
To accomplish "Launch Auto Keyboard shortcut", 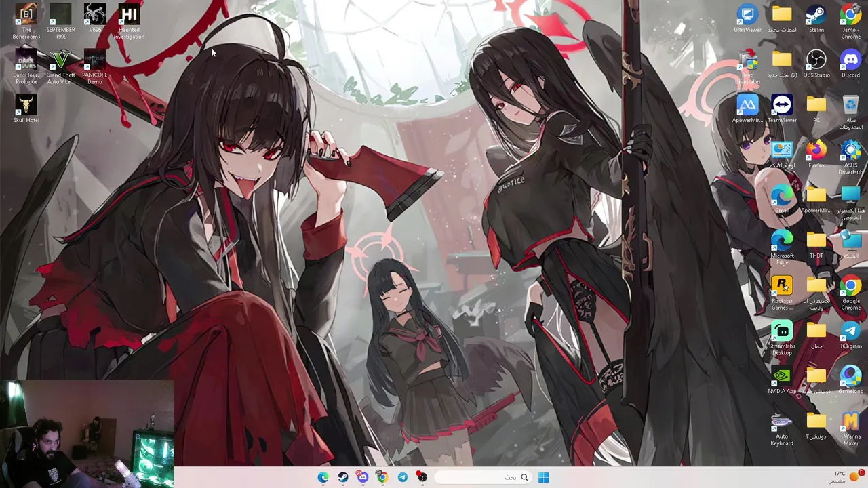I will pyautogui.click(x=782, y=429).
